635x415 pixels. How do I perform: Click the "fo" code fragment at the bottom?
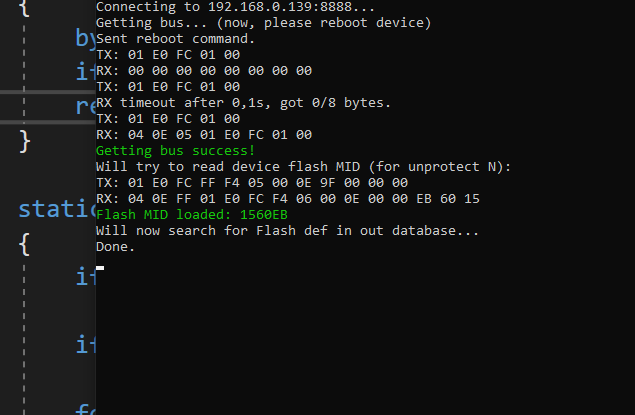coord(86,408)
